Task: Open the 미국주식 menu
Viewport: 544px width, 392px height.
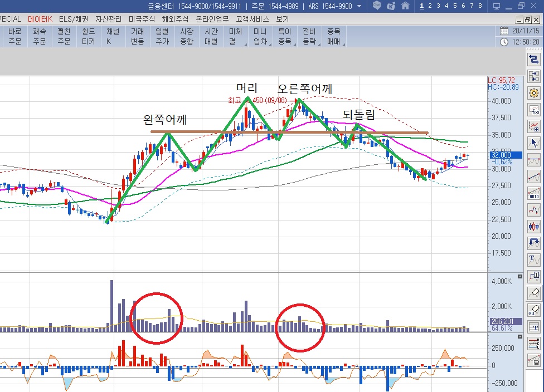Action: pyautogui.click(x=141, y=18)
